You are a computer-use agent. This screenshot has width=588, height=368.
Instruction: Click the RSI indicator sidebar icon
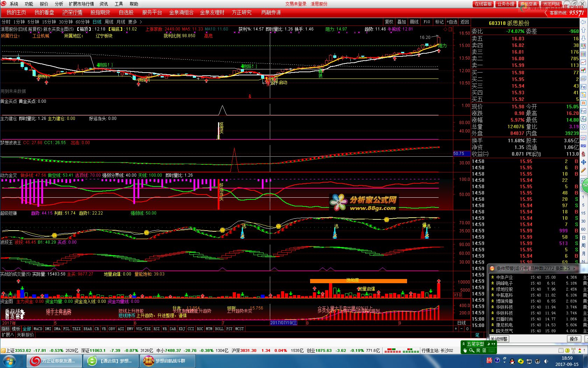click(583, 146)
